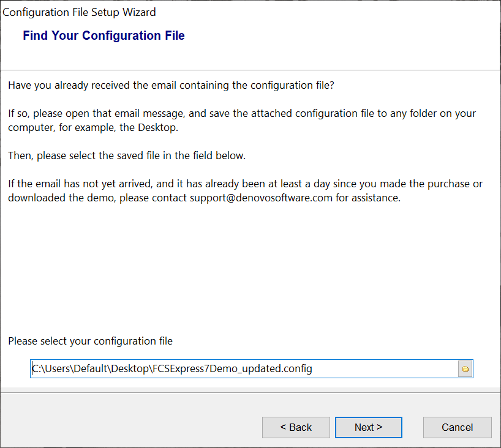Open the folder browse icon beside path field
This screenshot has height=448, width=501.
pyautogui.click(x=465, y=368)
